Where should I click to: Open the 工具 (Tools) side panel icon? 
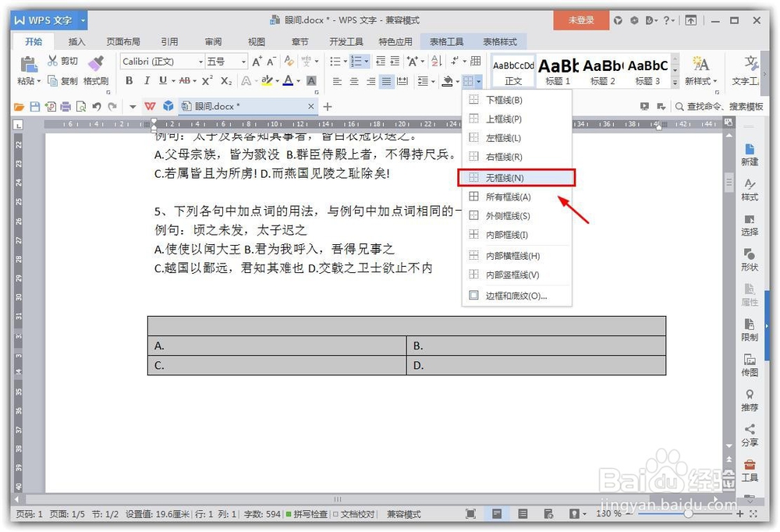750,471
